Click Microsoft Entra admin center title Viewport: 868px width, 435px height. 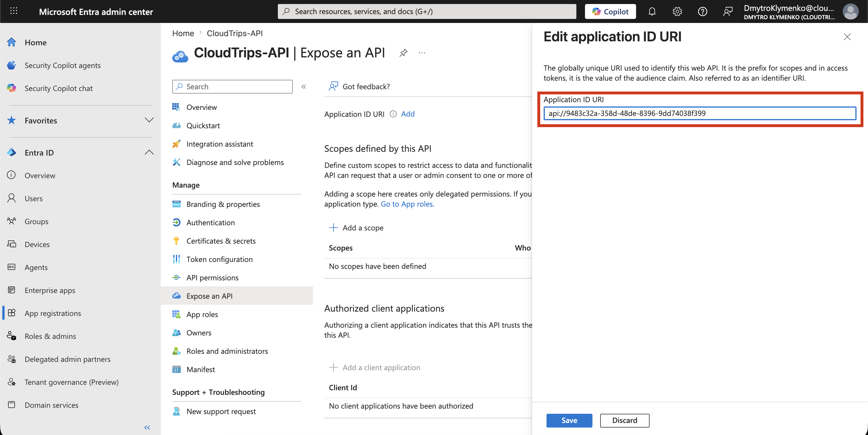96,11
